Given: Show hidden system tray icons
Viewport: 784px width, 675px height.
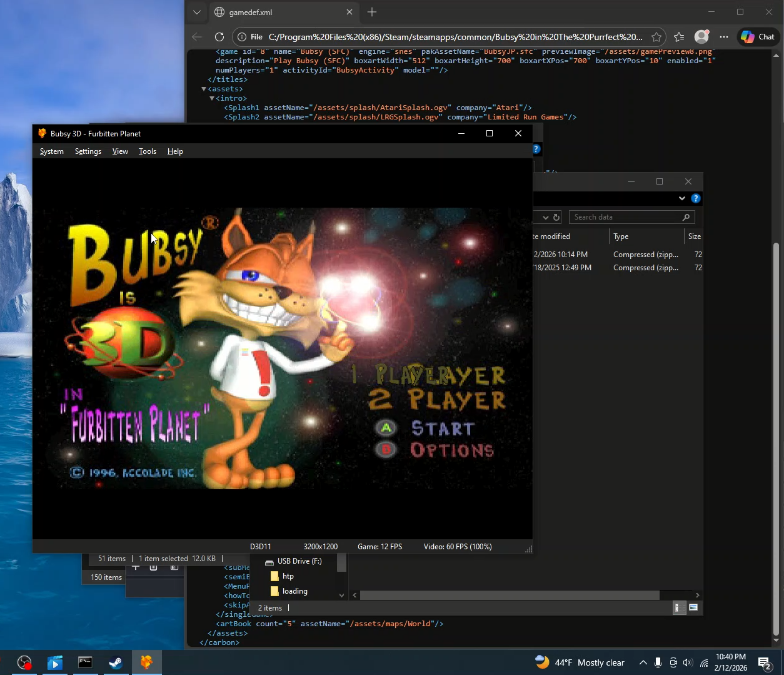Looking at the screenshot, I should coord(643,662).
